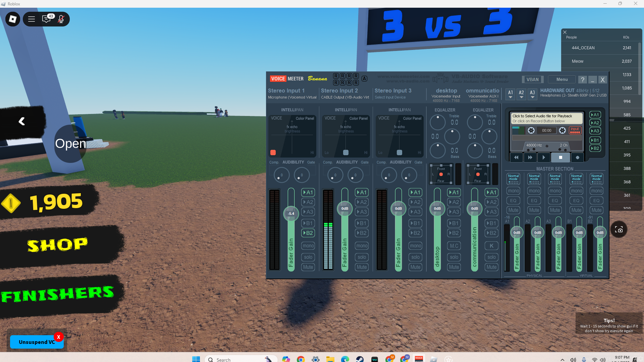Open the A1 hardware output dropdown
644x362 pixels.
click(x=510, y=94)
